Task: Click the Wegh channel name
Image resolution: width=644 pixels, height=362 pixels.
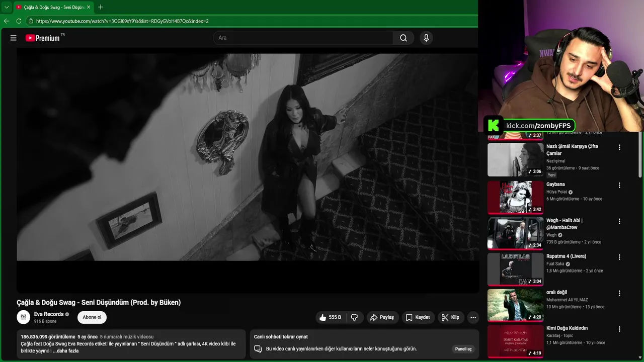Action: pyautogui.click(x=551, y=235)
